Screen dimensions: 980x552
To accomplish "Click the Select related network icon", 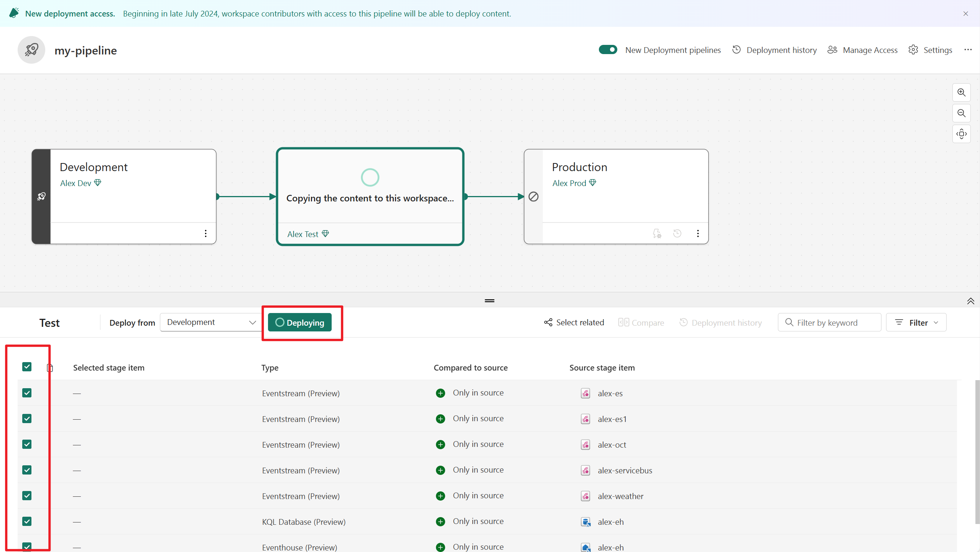I will (548, 323).
